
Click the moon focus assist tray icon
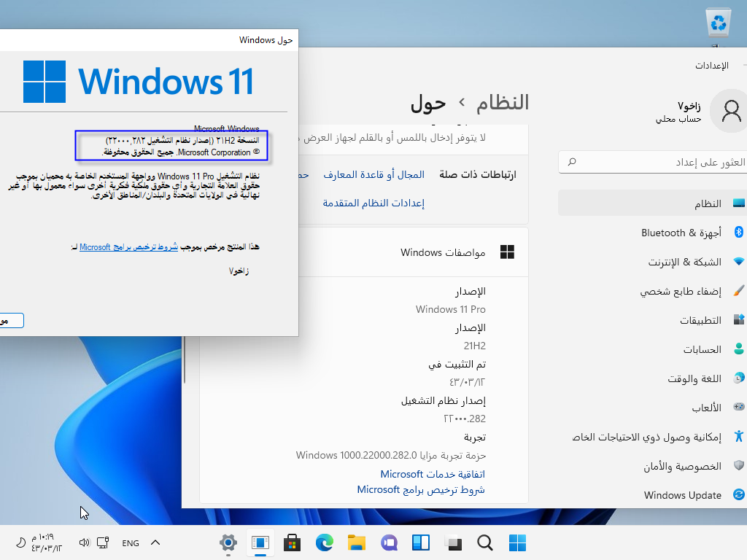21,542
